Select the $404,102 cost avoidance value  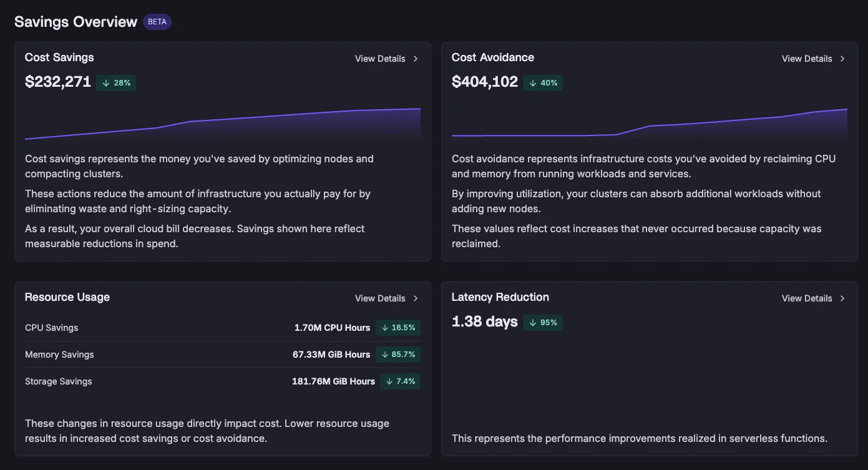point(485,82)
